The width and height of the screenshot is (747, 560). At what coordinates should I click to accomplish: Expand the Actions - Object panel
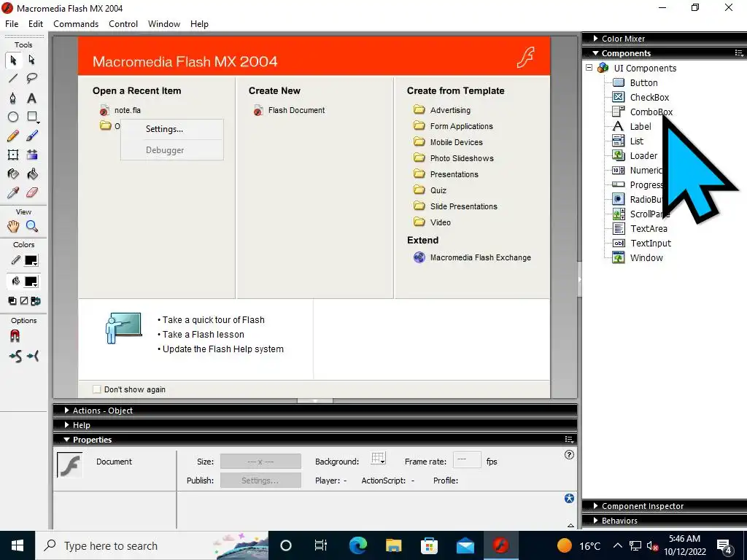(66, 411)
